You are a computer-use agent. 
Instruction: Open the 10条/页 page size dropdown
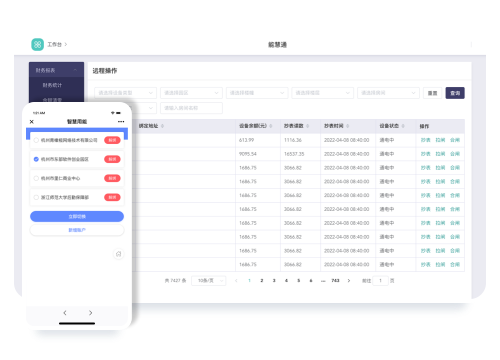point(209,281)
